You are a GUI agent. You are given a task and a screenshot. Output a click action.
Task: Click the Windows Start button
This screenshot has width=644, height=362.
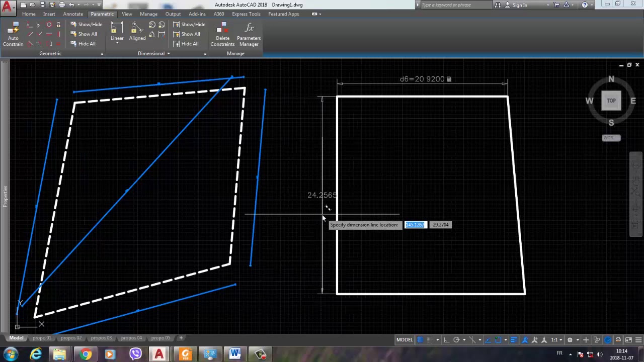pos(11,354)
